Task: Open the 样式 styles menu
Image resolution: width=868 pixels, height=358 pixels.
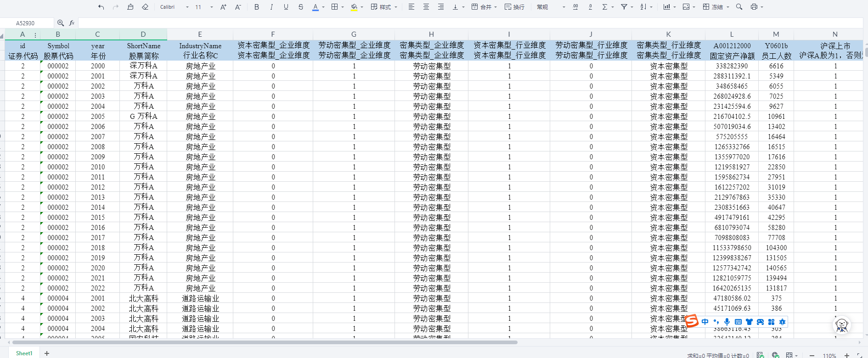Action: (x=384, y=7)
